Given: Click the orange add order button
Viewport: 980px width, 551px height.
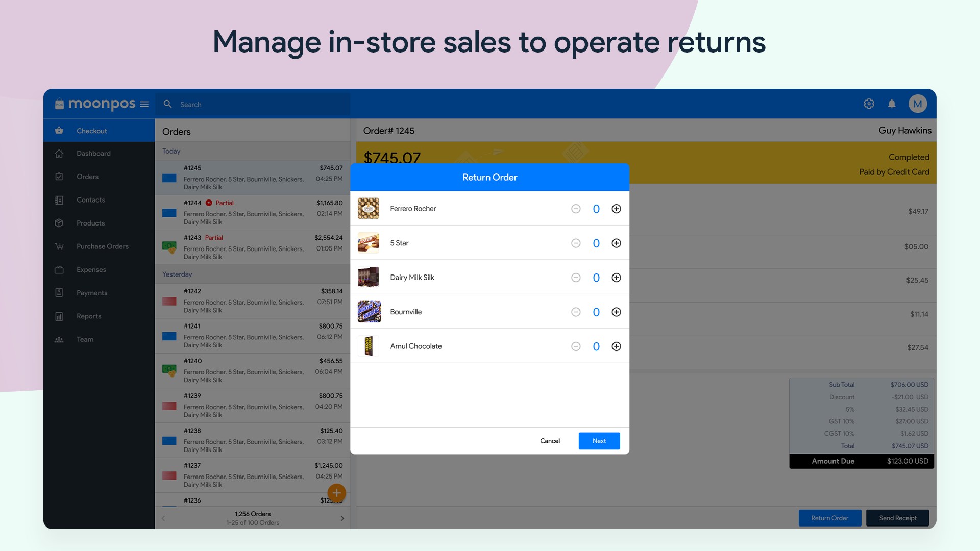Looking at the screenshot, I should 336,493.
